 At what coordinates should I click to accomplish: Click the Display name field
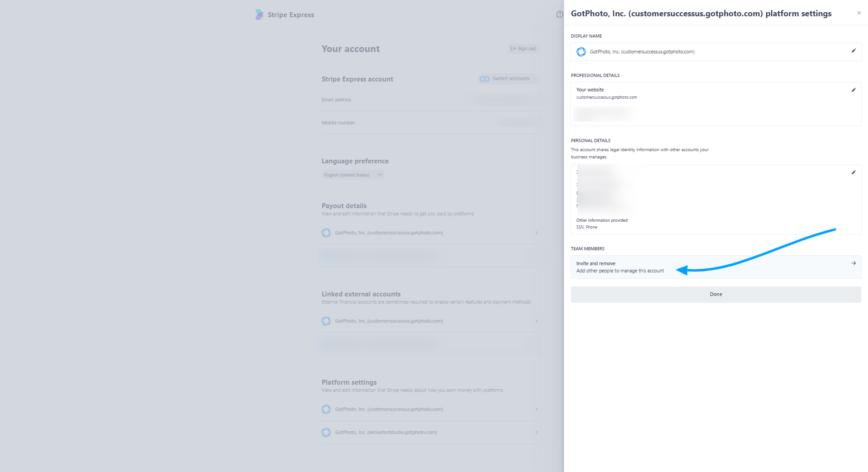pyautogui.click(x=716, y=52)
